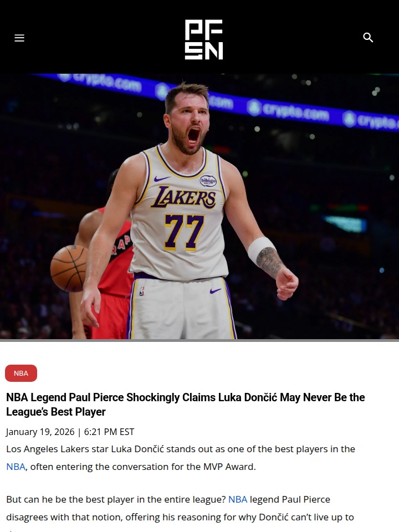Image resolution: width=399 pixels, height=532 pixels.
Task: Open the Paul Pierce article headline
Action: 186,405
